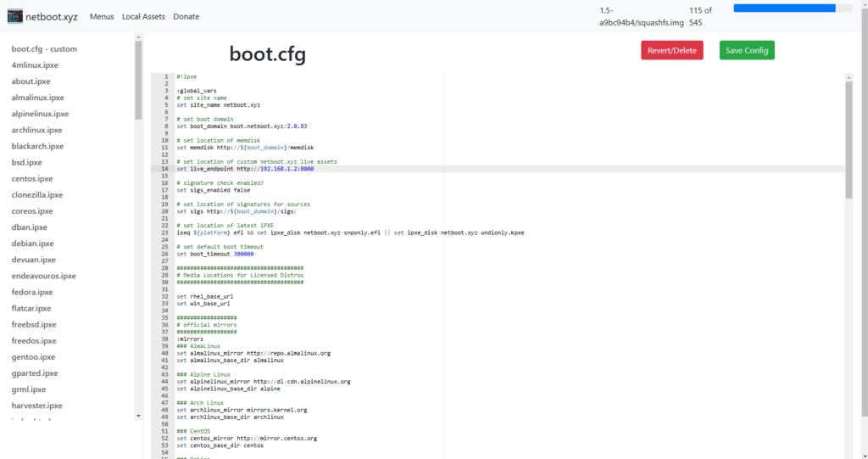This screenshot has height=459, width=868.
Task: Click the file list scrollbar thumb
Action: click(138, 81)
